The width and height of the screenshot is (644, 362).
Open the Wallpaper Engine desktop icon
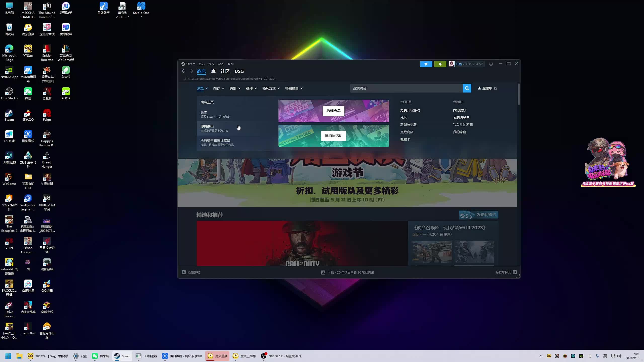click(28, 203)
